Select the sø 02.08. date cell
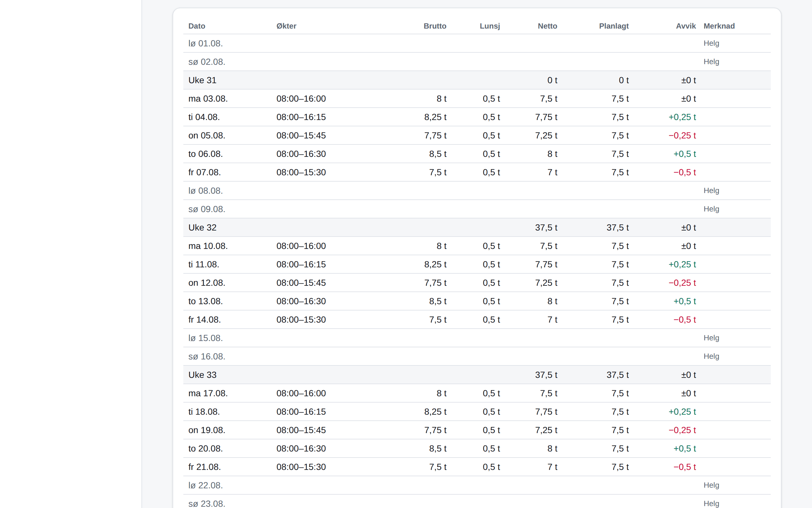Viewport: 812px width, 508px height. coord(207,62)
